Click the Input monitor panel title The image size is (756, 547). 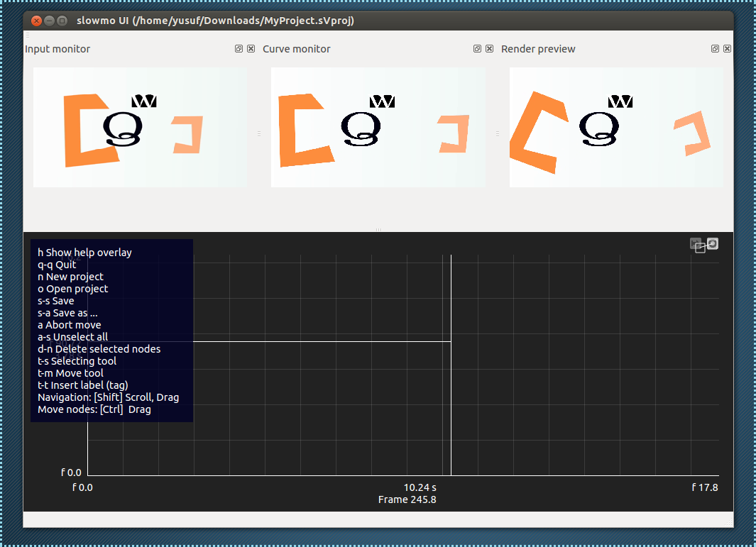57,49
